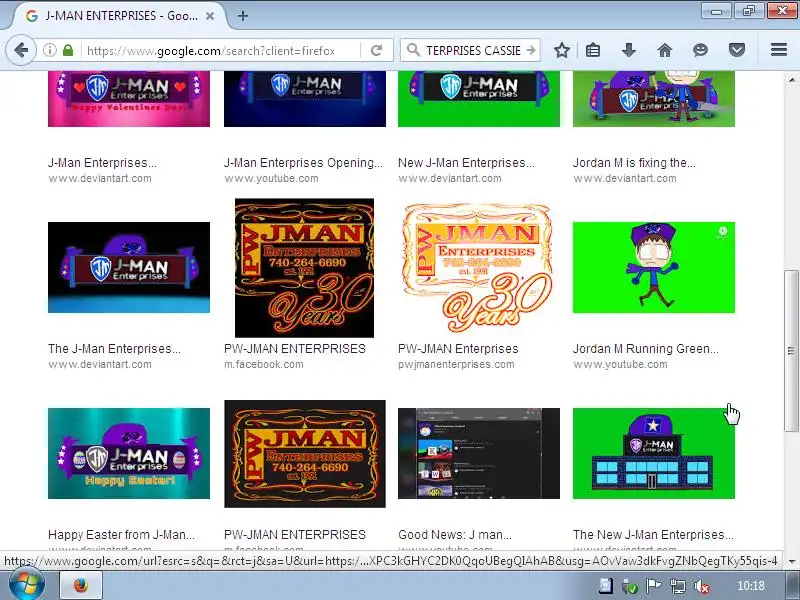This screenshot has width=800, height=600.
Task: Click the 'Jordan M is fixing the...' link
Action: click(634, 163)
